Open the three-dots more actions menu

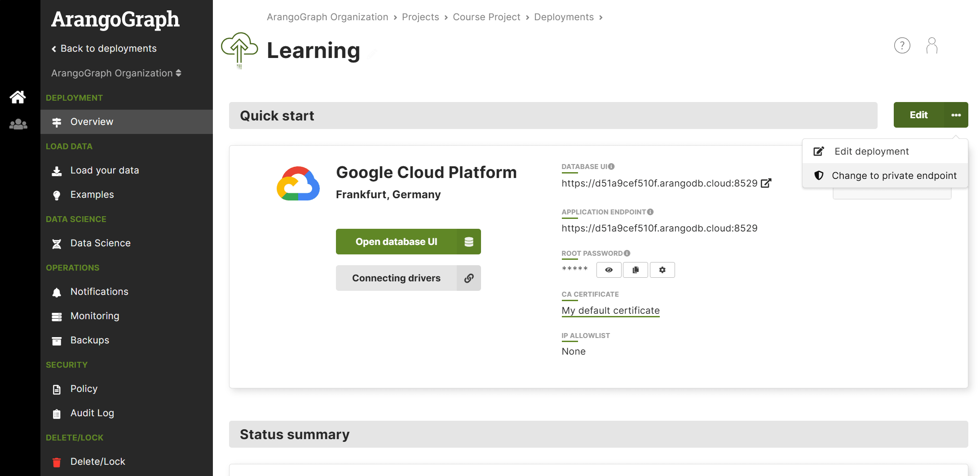[x=956, y=115]
